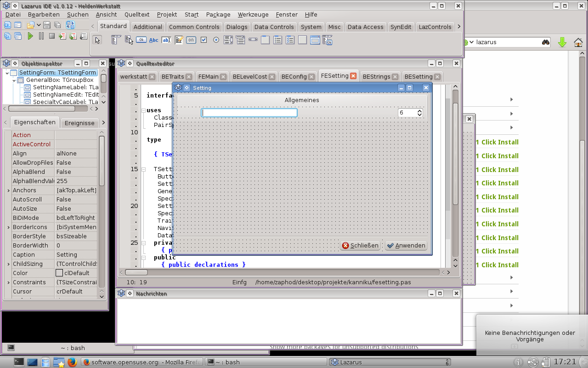Choose the TMainMenu component icon
This screenshot has width=588, height=368.
(x=116, y=40)
